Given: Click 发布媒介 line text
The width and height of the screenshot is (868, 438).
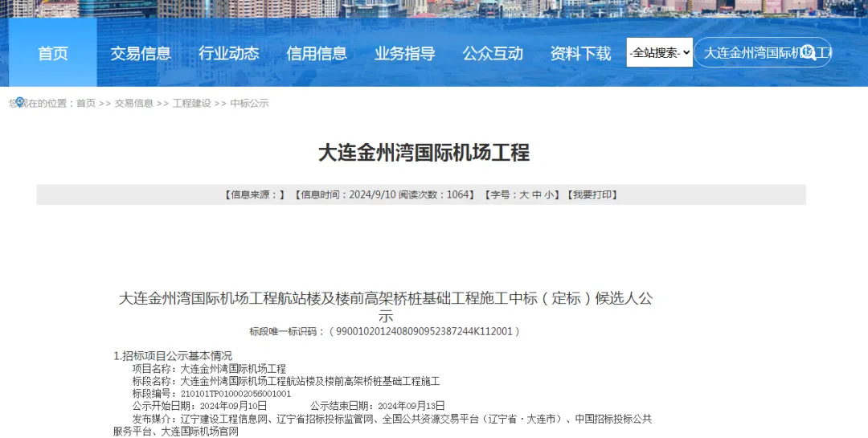Looking at the screenshot, I should (x=383, y=424).
